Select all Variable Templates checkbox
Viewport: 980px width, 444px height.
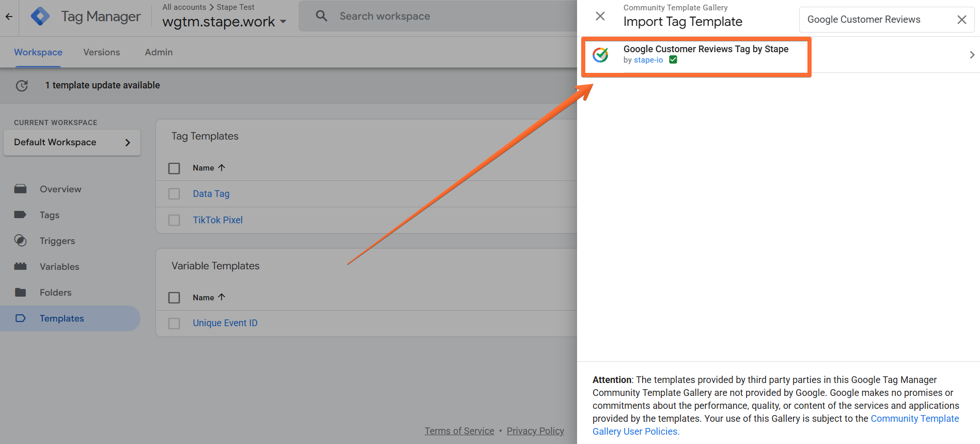(x=174, y=298)
